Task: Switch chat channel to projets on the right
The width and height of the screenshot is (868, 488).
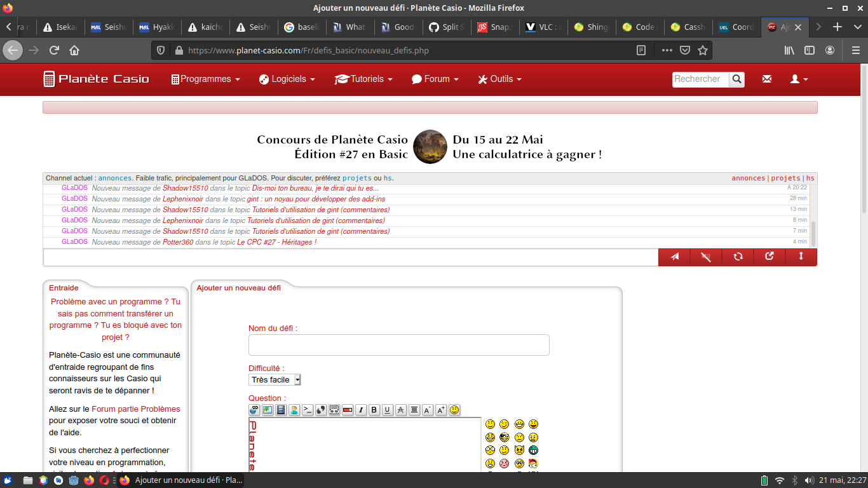Action: point(785,178)
